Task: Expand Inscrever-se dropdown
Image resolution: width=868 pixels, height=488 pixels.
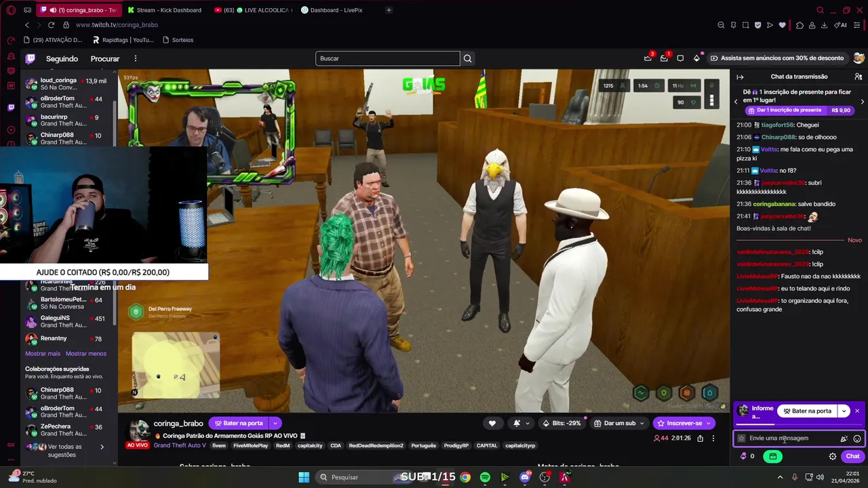Action: (x=709, y=423)
